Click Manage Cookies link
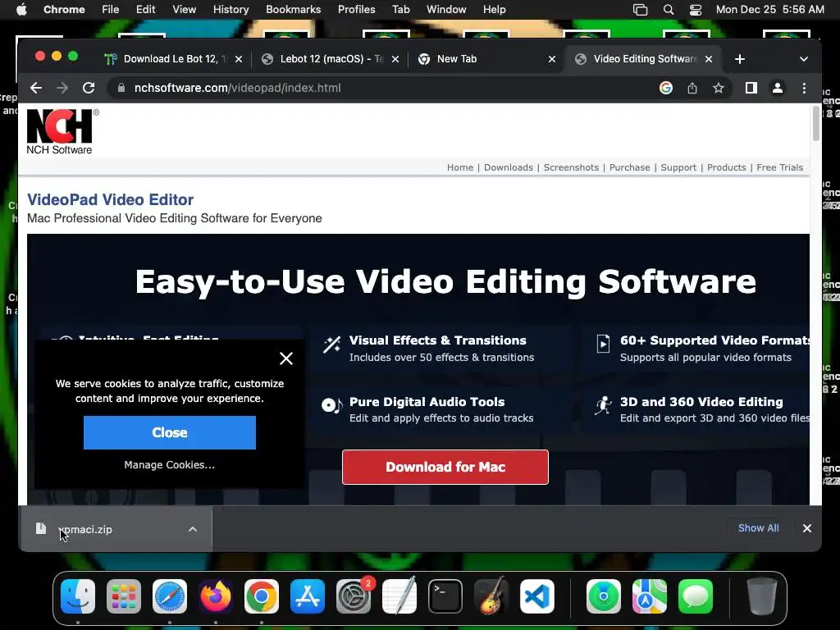 point(169,465)
